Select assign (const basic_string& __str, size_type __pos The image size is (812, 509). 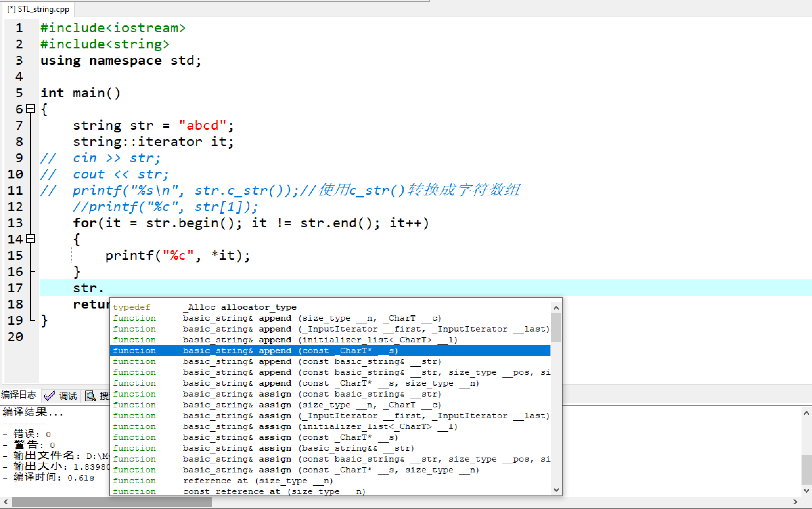point(330,459)
